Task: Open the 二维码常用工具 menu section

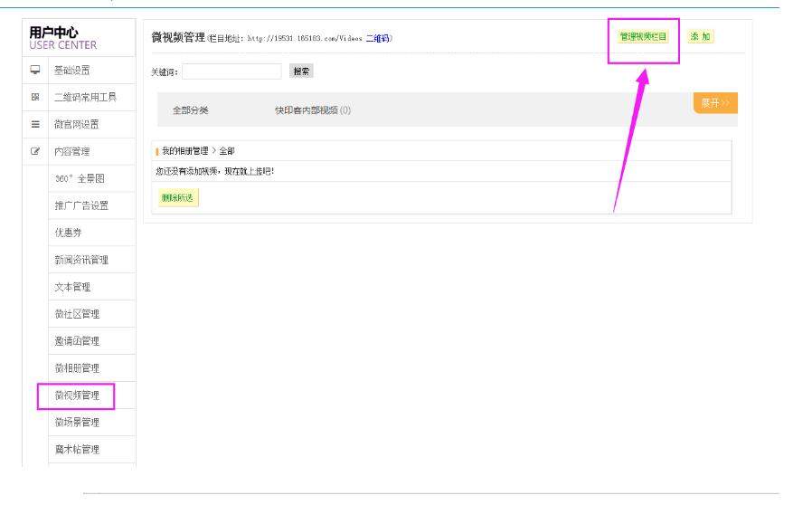Action: point(85,97)
